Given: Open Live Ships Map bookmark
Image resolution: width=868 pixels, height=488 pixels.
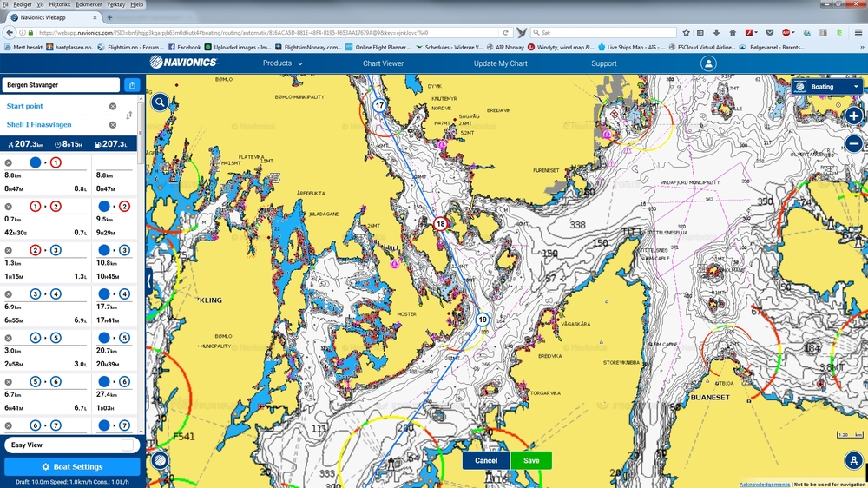Looking at the screenshot, I should point(632,47).
